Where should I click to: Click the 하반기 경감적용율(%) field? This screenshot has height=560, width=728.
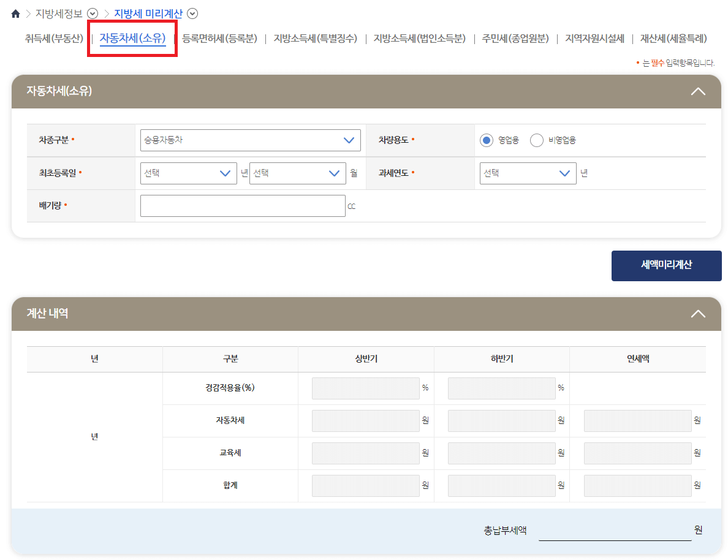click(501, 388)
